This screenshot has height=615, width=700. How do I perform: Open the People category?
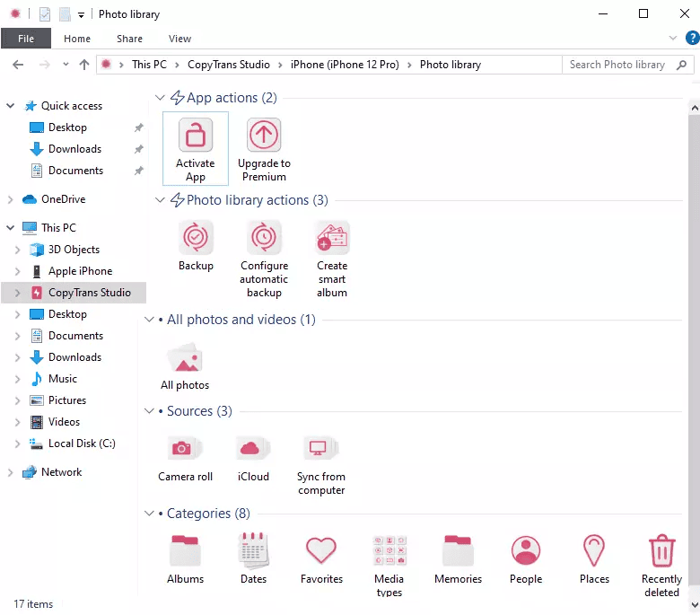(x=526, y=559)
